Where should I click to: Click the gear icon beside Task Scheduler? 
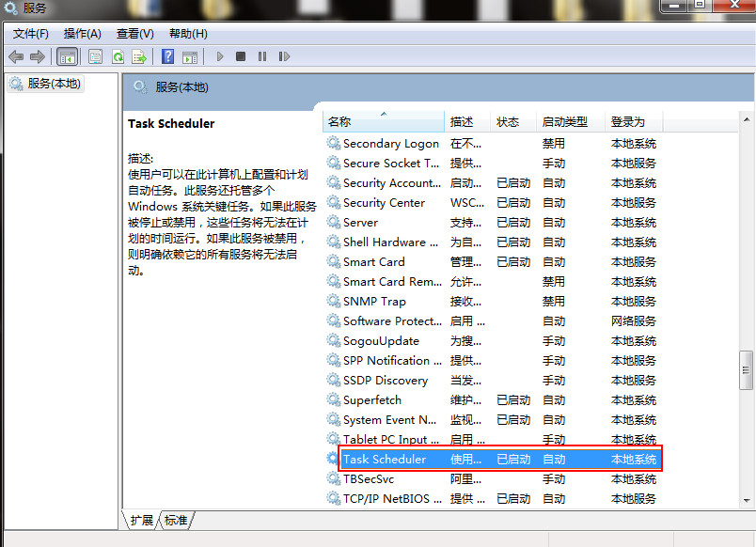(x=333, y=459)
